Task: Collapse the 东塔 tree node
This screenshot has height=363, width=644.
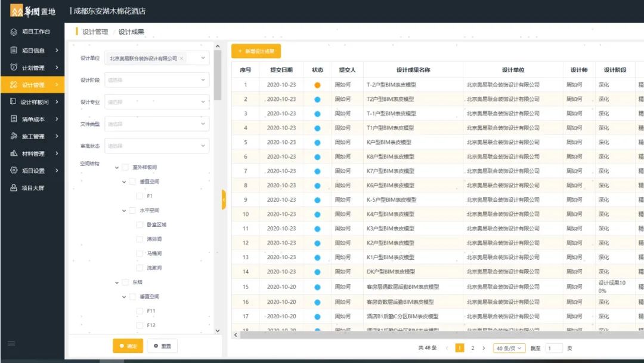Action: (x=117, y=282)
